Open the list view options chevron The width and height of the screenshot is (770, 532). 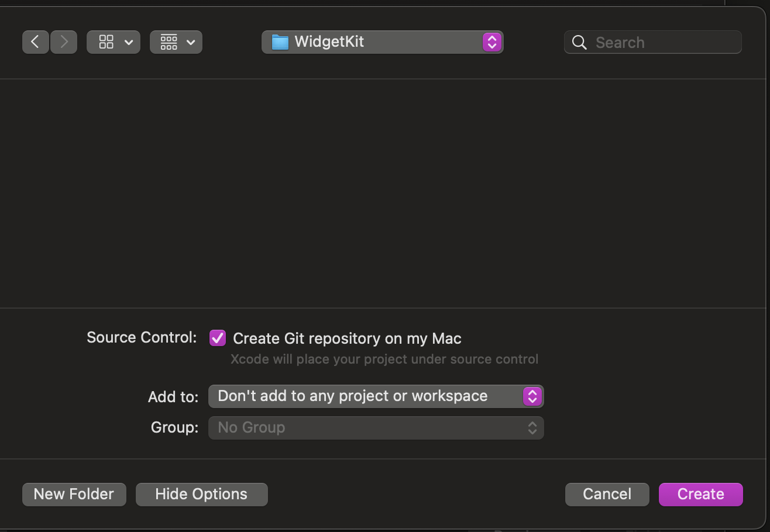pyautogui.click(x=191, y=42)
